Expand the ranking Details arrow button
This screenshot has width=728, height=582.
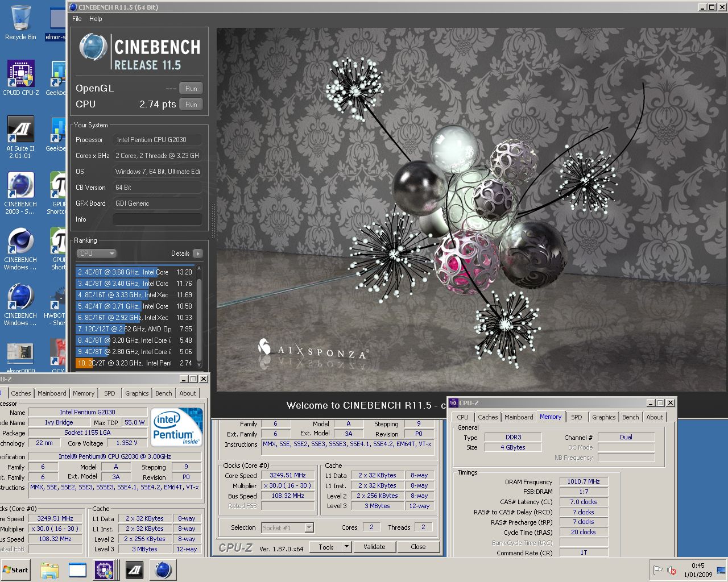[198, 253]
